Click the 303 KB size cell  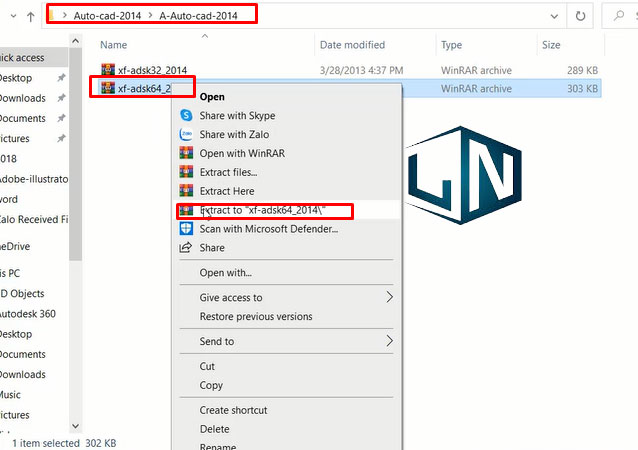(582, 89)
